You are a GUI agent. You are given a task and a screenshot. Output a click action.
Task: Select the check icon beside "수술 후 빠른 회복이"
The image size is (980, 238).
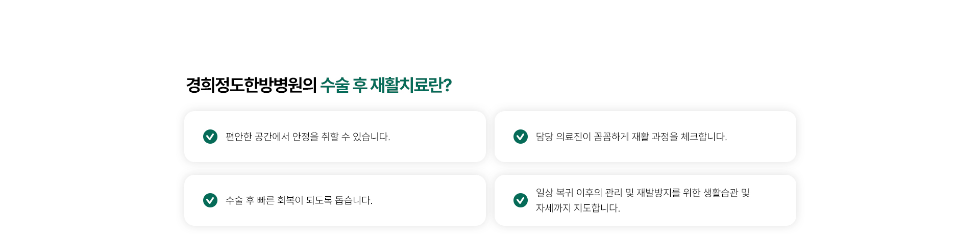pos(210,200)
